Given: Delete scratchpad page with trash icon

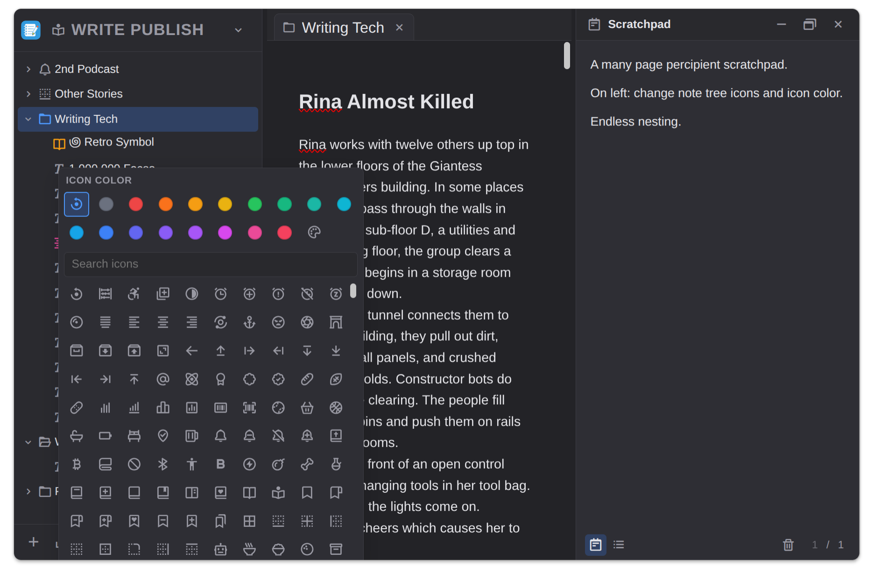Looking at the screenshot, I should [788, 545].
